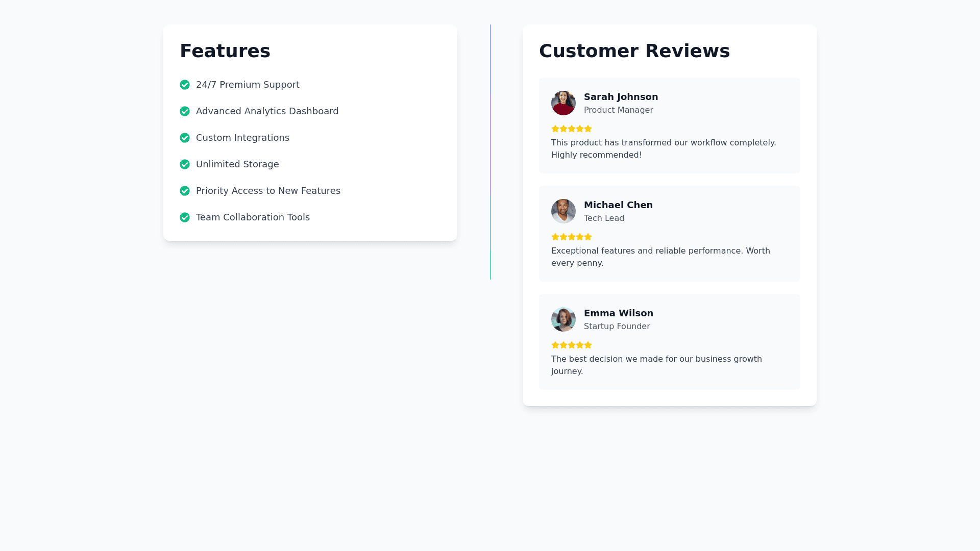Click Michael Chen's star rating

572,237
